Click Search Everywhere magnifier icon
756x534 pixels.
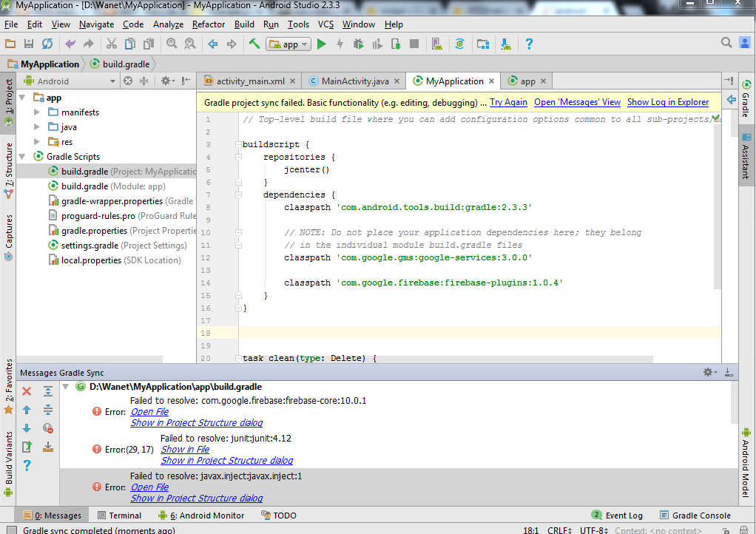(726, 42)
